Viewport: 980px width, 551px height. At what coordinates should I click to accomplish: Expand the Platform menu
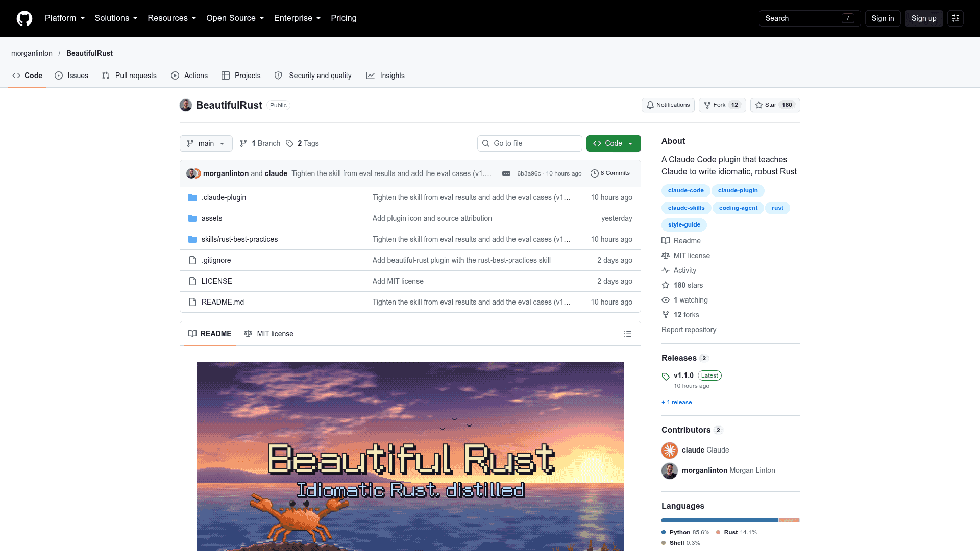click(x=65, y=18)
